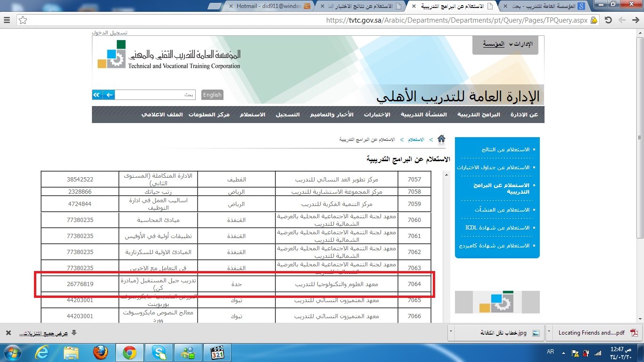The width and height of the screenshot is (644, 362).
Task: Open the البرامج التدريبية menu item
Action: tap(479, 115)
